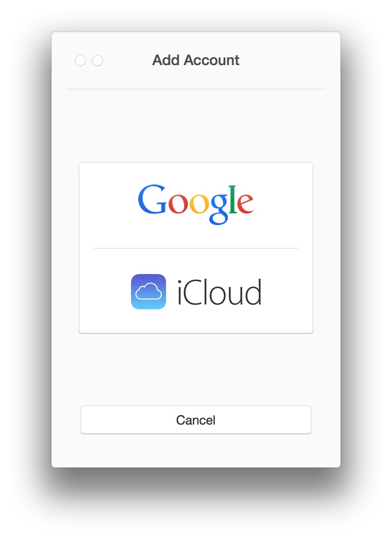Select the Google logo to add account

point(196,203)
